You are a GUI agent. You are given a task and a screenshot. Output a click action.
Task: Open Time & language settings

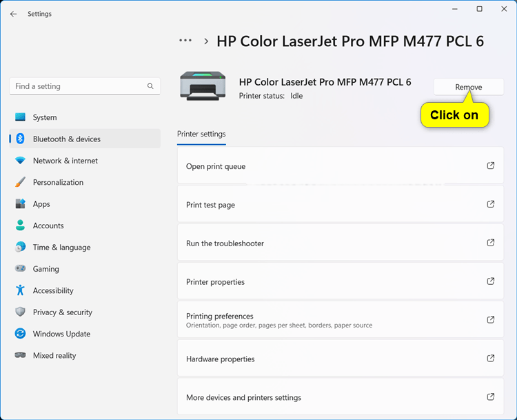(85, 247)
